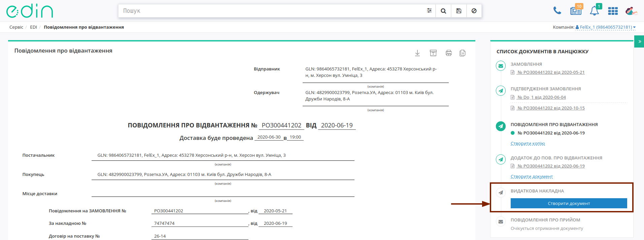Click the copy document icon
Screen dimensions: 644x240
(x=463, y=53)
